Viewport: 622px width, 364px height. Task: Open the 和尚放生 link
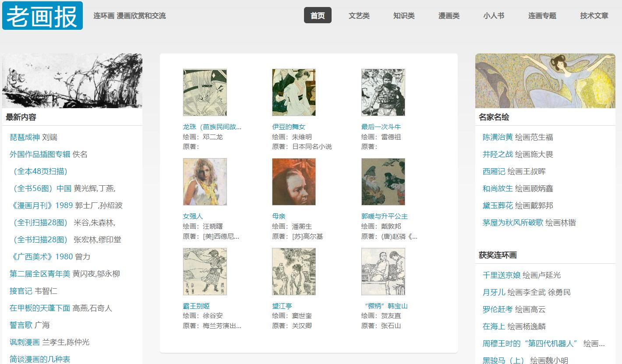pyautogui.click(x=498, y=188)
